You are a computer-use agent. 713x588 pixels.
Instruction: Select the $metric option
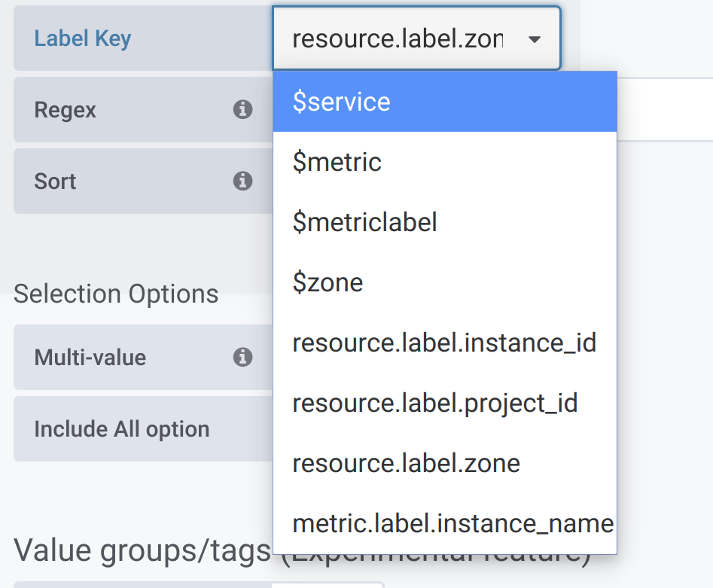pyautogui.click(x=337, y=161)
